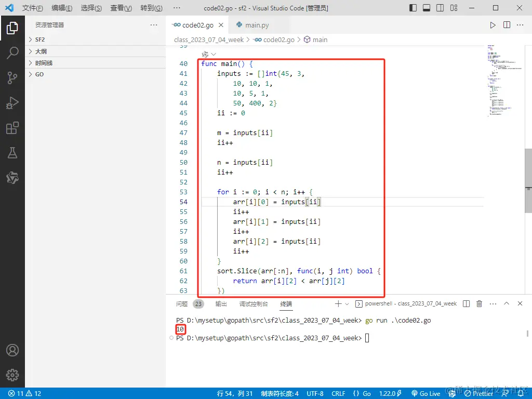
Task: Click breadcrumb class_2023_07_04_week folder
Action: pos(209,39)
